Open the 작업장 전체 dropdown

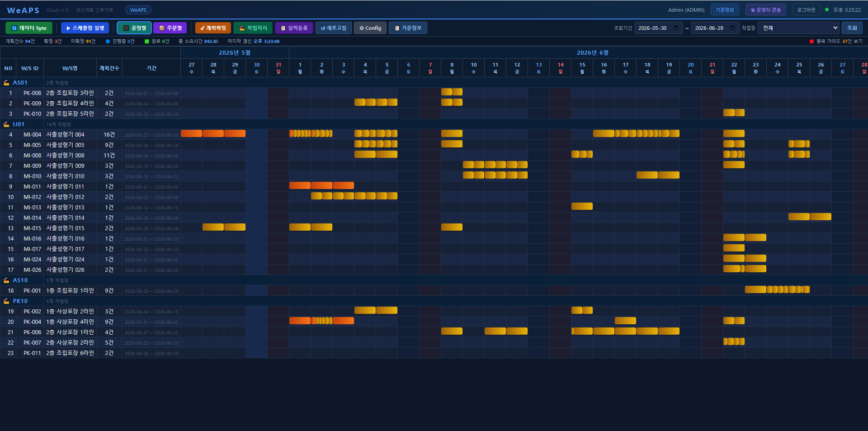tap(798, 28)
